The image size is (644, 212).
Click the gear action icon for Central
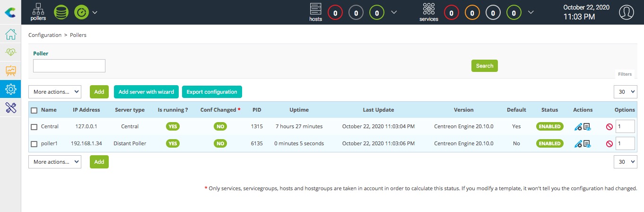coord(578,127)
